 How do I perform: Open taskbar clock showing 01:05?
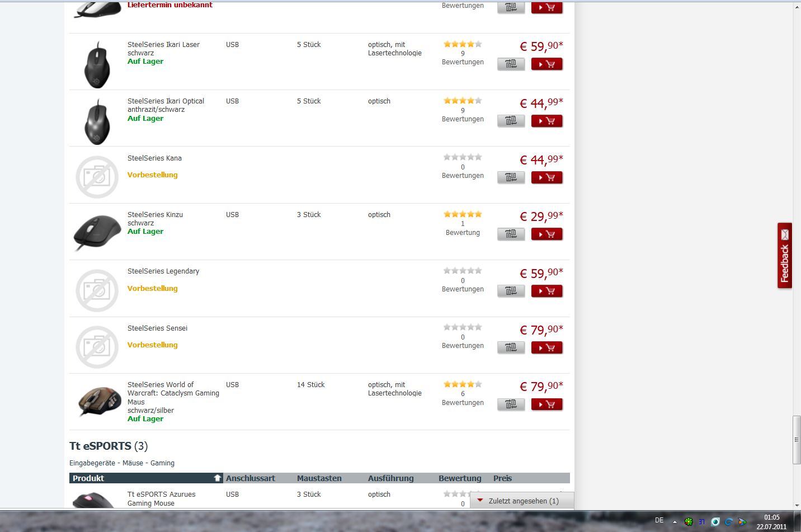(x=771, y=522)
